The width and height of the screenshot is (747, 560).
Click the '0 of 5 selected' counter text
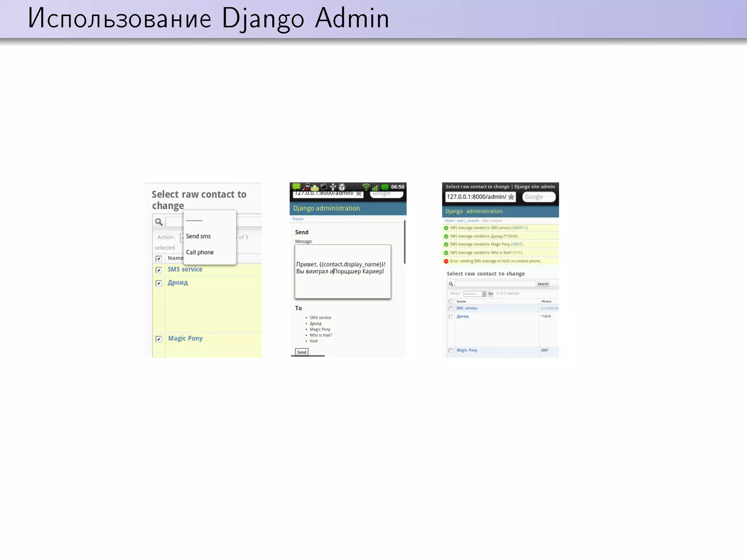click(507, 293)
